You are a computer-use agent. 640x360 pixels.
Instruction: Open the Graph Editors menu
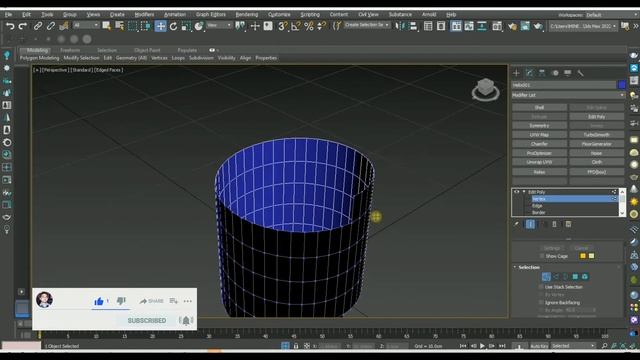[x=211, y=14]
